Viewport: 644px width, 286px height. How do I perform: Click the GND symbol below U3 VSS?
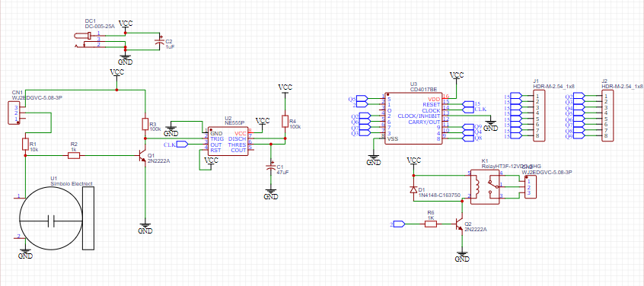pyautogui.click(x=373, y=160)
